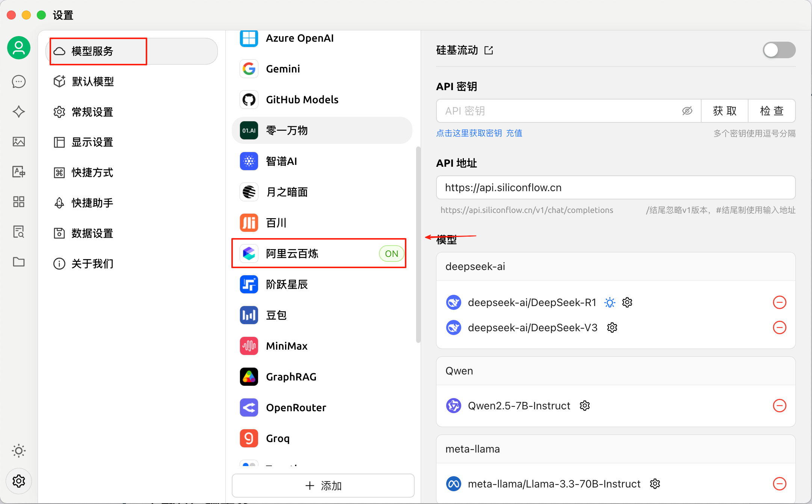Viewport: 812px width, 504px height.
Task: Select the 阿里云百炼 provider
Action: [x=322, y=254]
